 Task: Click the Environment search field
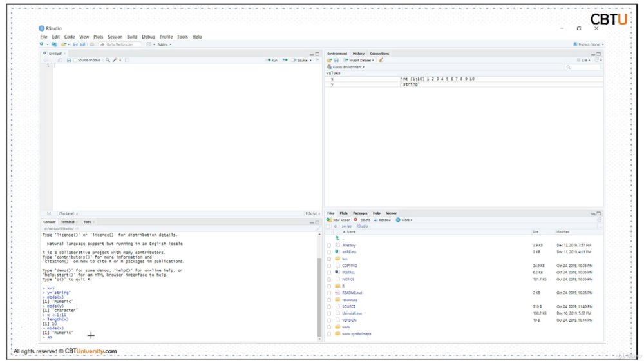(583, 67)
